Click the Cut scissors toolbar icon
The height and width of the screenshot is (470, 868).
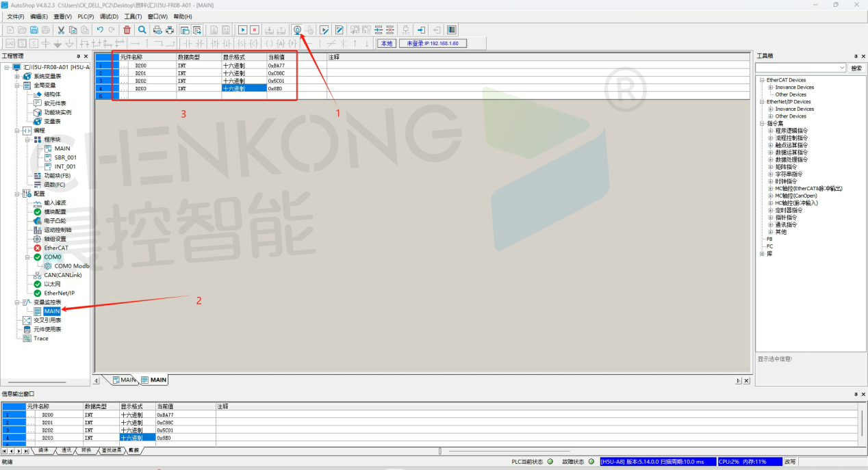(x=61, y=30)
